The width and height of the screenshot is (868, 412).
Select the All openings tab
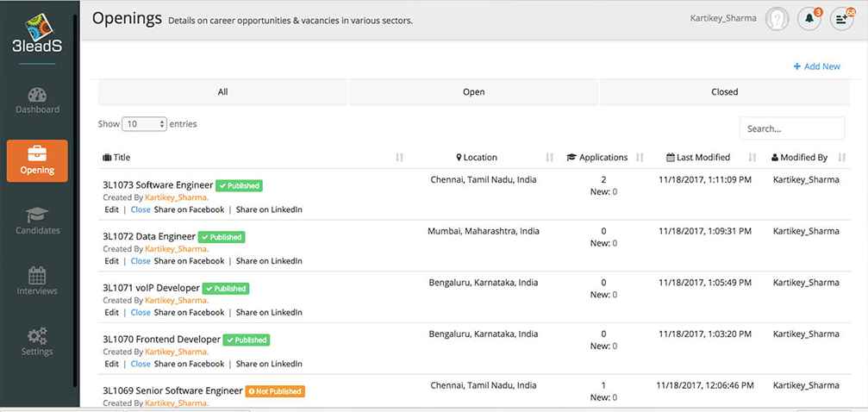coord(222,92)
